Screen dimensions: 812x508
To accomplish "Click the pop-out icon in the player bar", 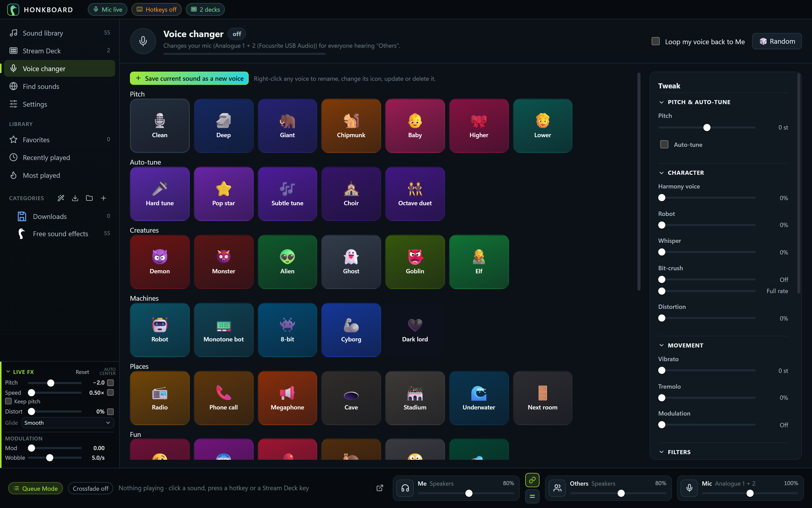I will [380, 488].
